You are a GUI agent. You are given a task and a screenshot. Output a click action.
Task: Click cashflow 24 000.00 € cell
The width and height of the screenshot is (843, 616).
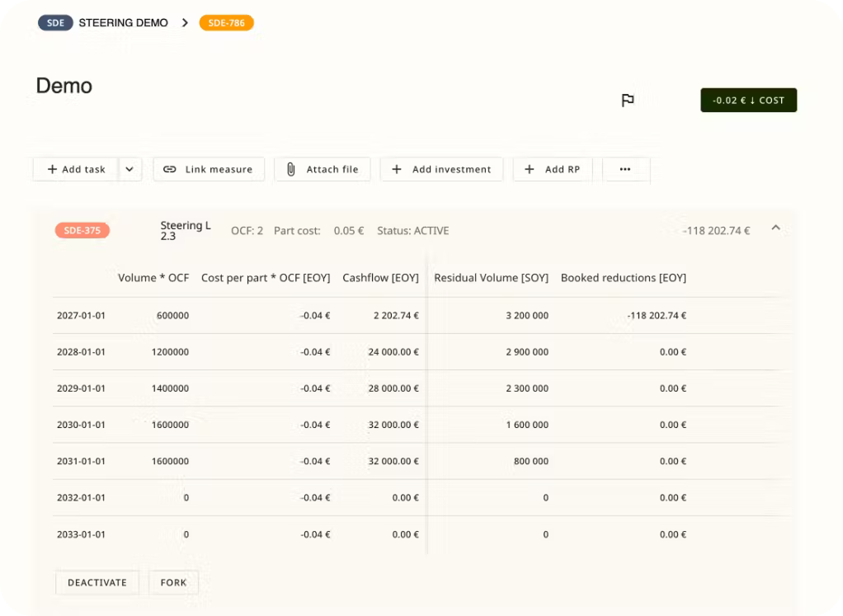coord(393,352)
